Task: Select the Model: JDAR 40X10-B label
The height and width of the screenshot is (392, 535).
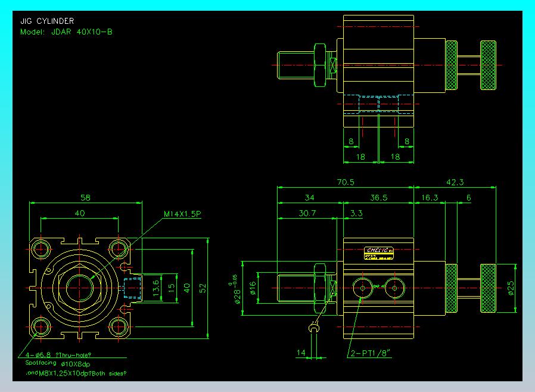Action: 66,32
